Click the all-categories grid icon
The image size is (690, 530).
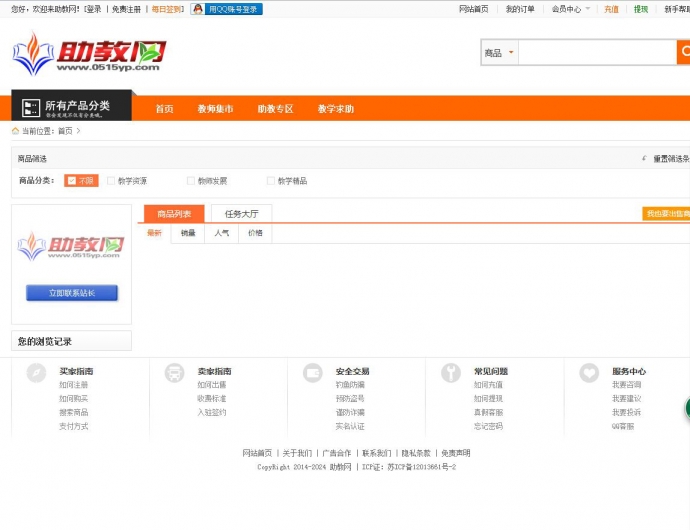[x=30, y=108]
